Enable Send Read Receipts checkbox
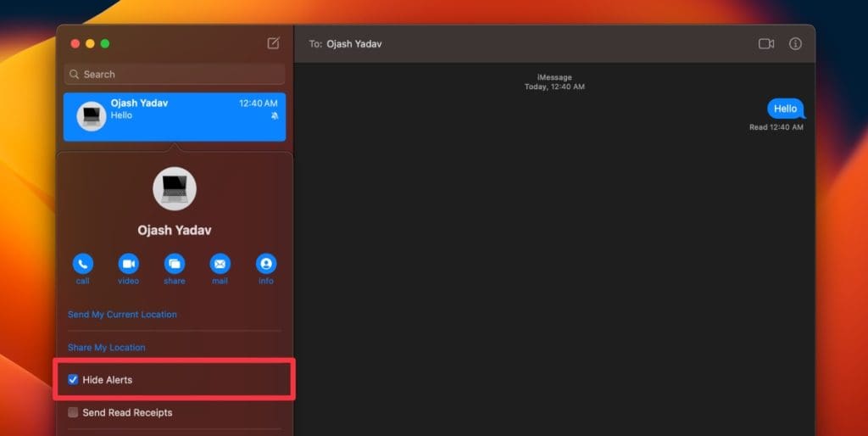 (x=73, y=412)
